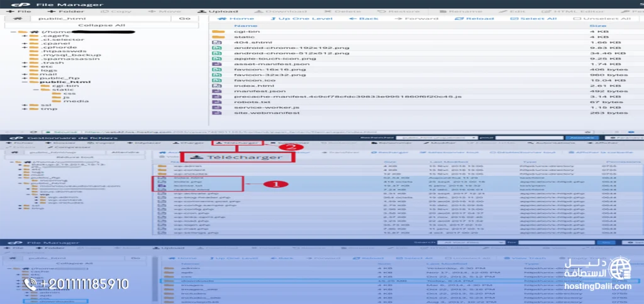Click Renommer in the French file manager toolbar

tap(391, 143)
